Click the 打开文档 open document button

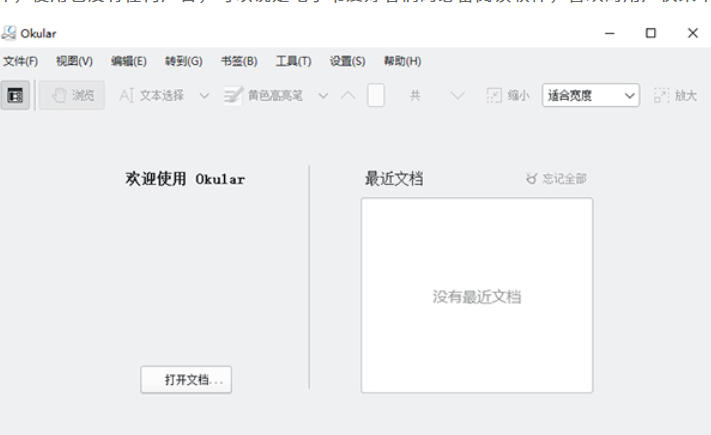tap(186, 380)
